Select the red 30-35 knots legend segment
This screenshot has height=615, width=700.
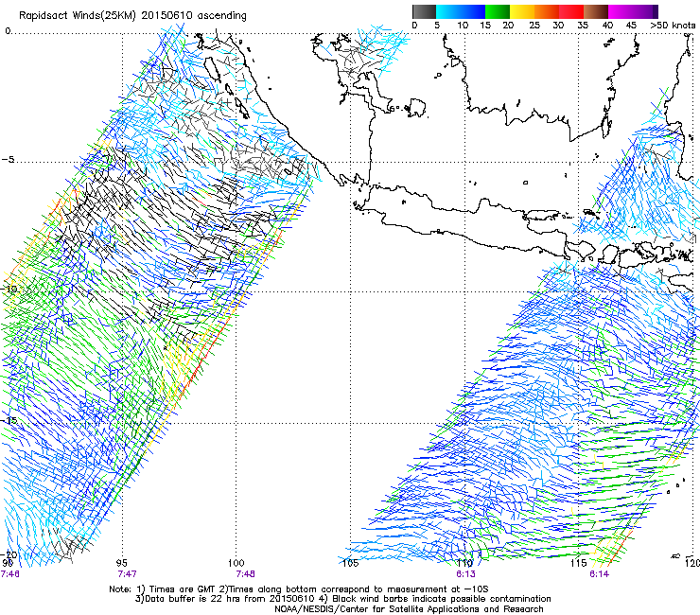pyautogui.click(x=571, y=11)
